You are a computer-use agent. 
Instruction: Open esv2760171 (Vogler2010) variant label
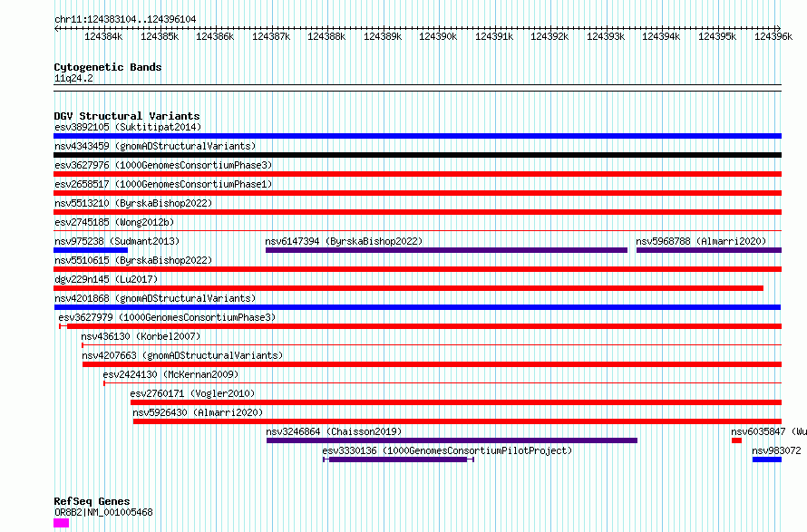tap(192, 393)
